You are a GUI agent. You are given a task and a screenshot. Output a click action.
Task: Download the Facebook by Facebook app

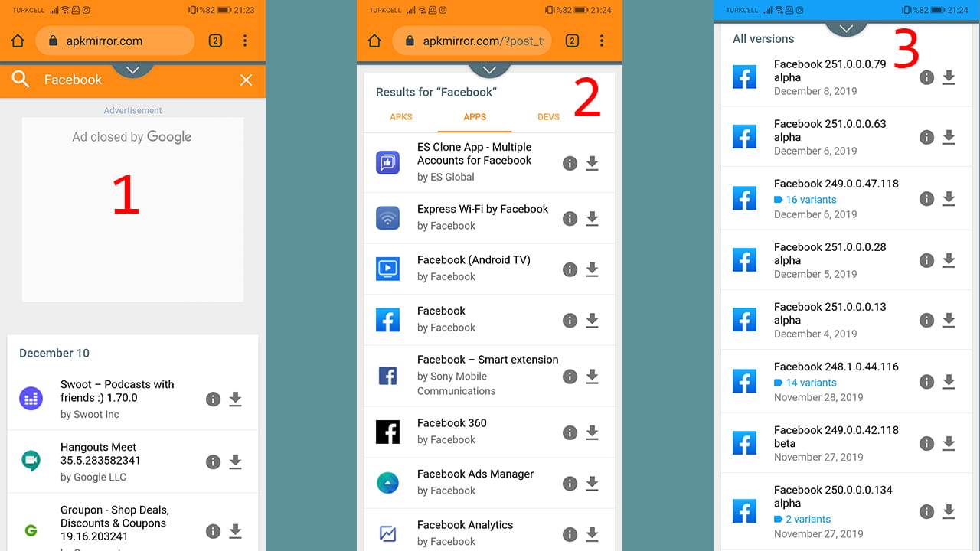coord(592,321)
